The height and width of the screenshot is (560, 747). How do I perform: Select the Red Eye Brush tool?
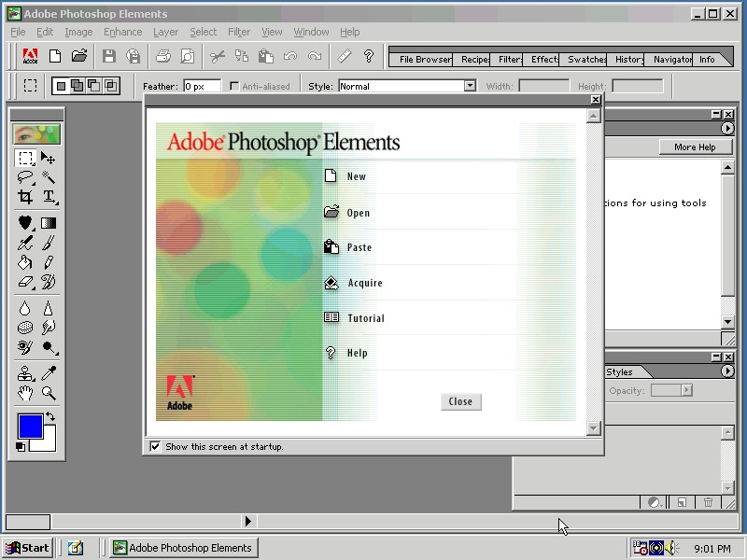coord(25,347)
